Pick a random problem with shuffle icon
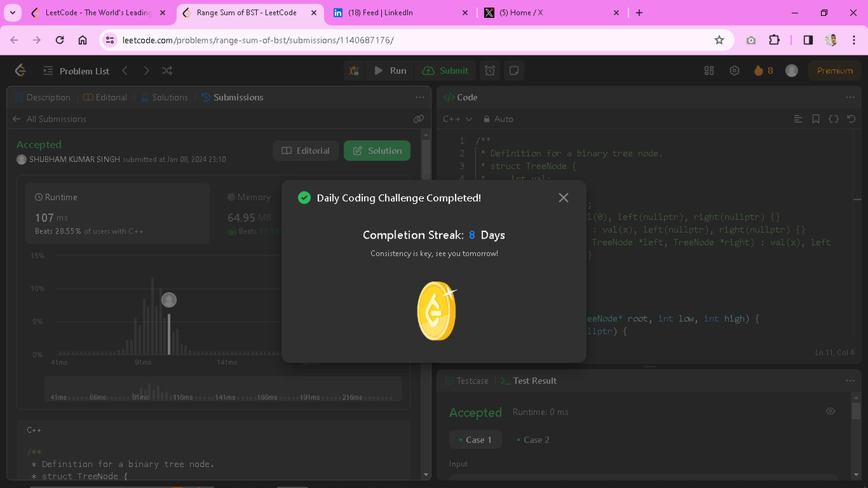868x488 pixels. 167,71
